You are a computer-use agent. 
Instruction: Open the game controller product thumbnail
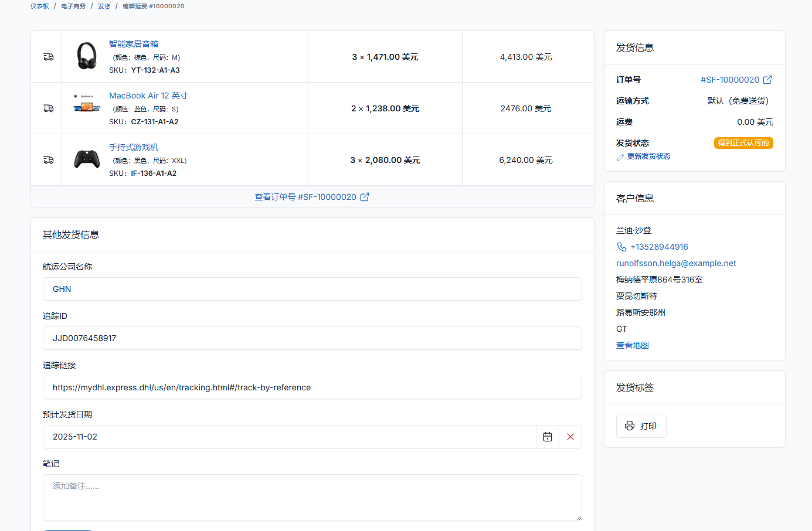tap(87, 159)
